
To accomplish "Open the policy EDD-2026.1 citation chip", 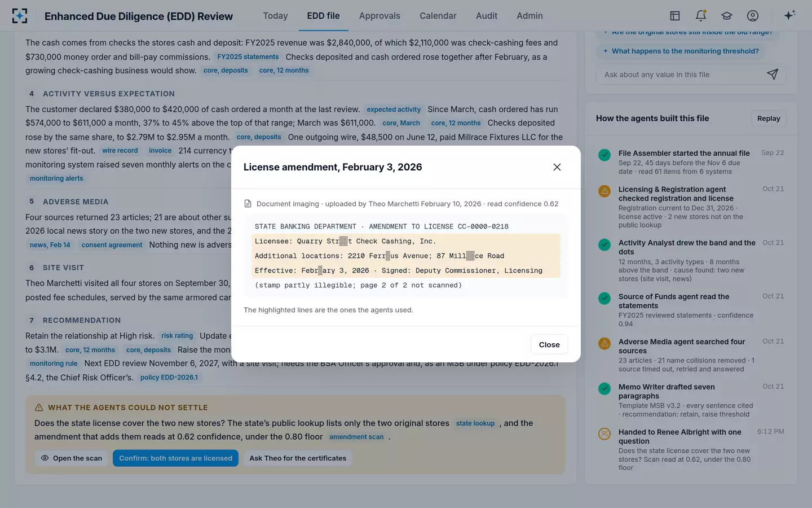I will (169, 378).
